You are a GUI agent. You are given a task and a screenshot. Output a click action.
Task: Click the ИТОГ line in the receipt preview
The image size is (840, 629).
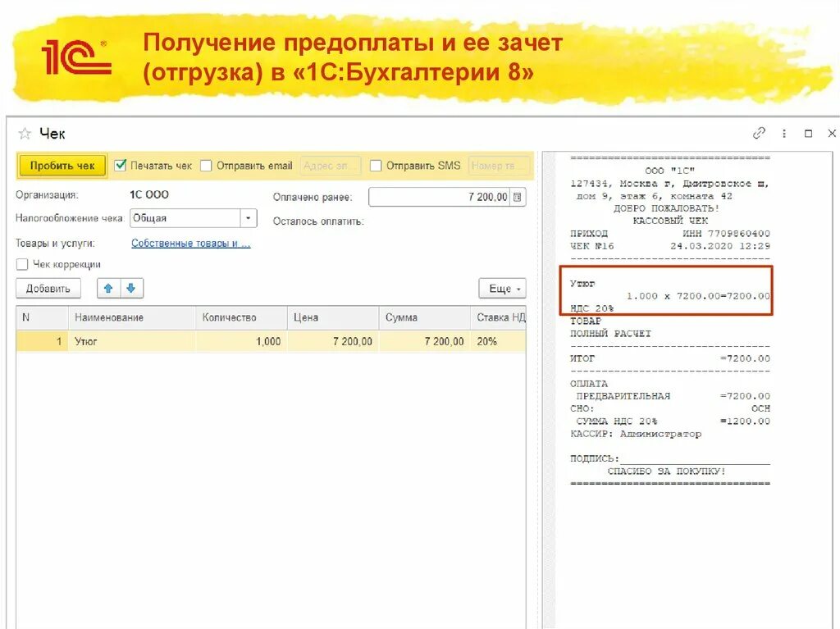(670, 358)
